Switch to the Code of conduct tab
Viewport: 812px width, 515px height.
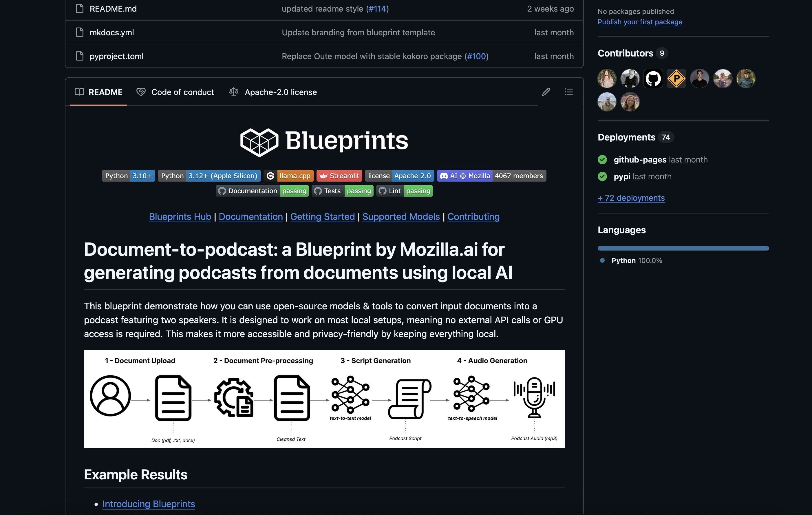[x=175, y=92]
